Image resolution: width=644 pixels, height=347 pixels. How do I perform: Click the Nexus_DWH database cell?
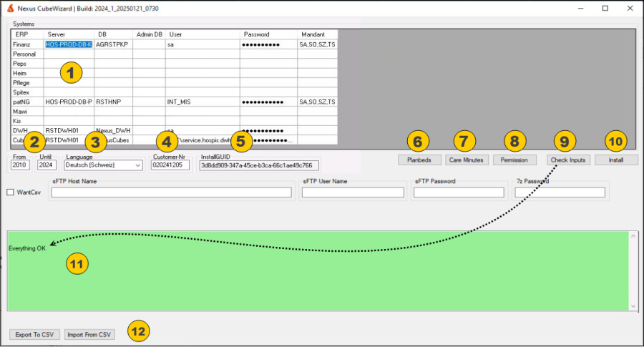[x=113, y=131]
